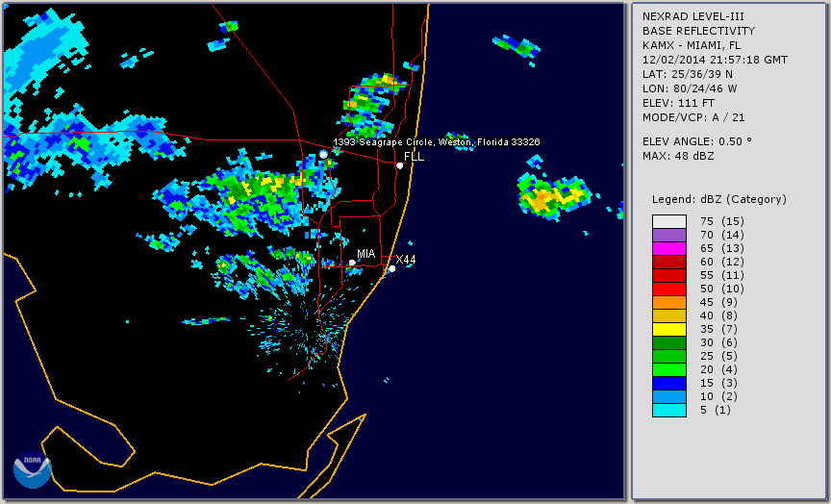Click the ELEV: 111 FT text
This screenshot has height=504, width=831.
pos(678,103)
